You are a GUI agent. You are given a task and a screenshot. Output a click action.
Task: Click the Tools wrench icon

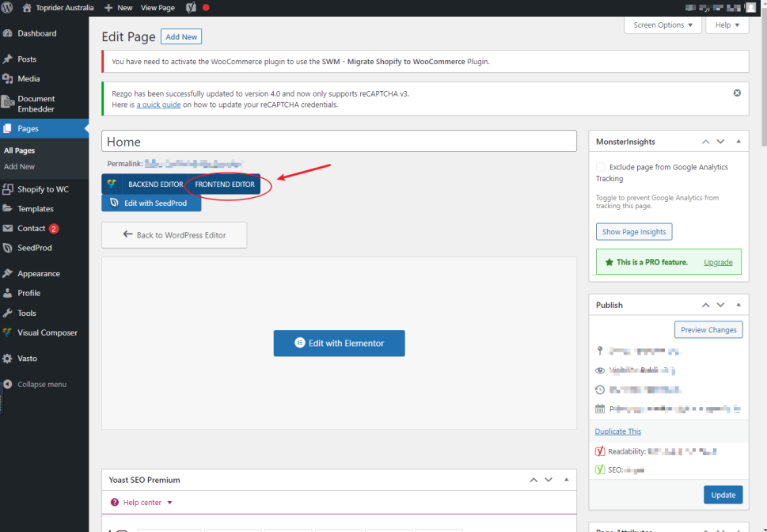[x=7, y=313]
